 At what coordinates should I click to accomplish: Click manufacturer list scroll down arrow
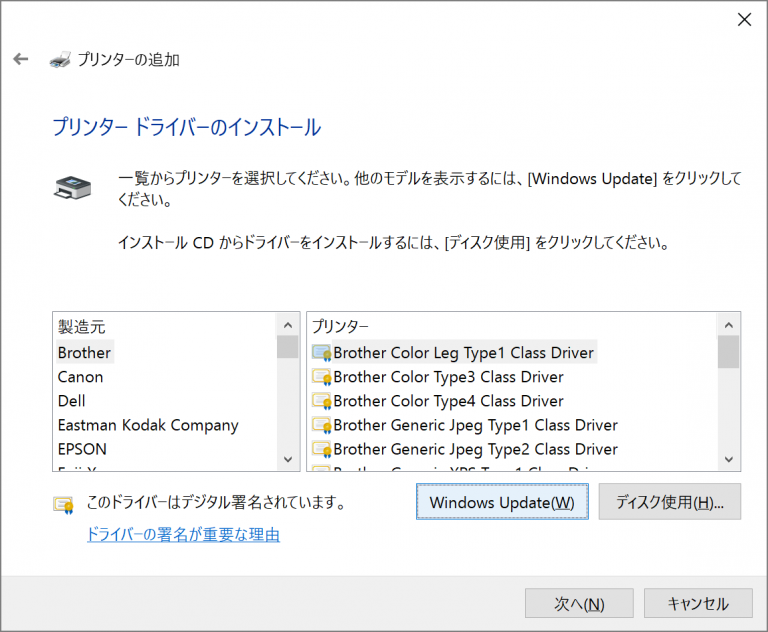(288, 459)
